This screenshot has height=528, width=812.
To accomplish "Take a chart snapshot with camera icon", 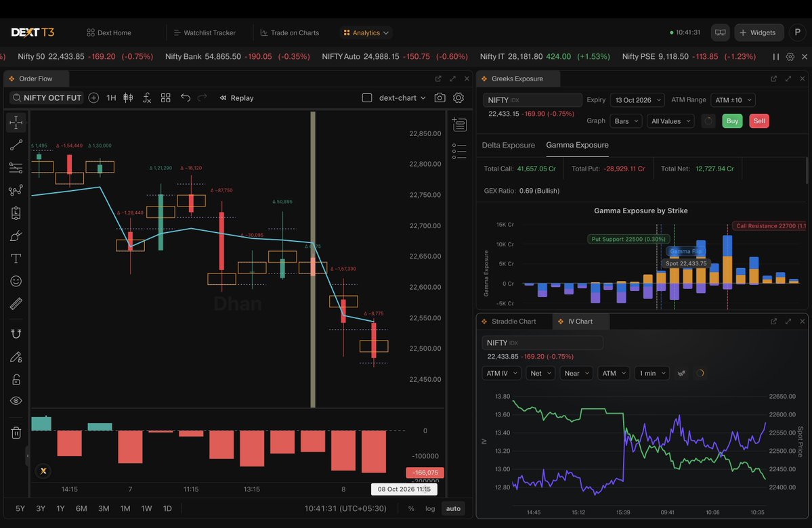I will (440, 98).
